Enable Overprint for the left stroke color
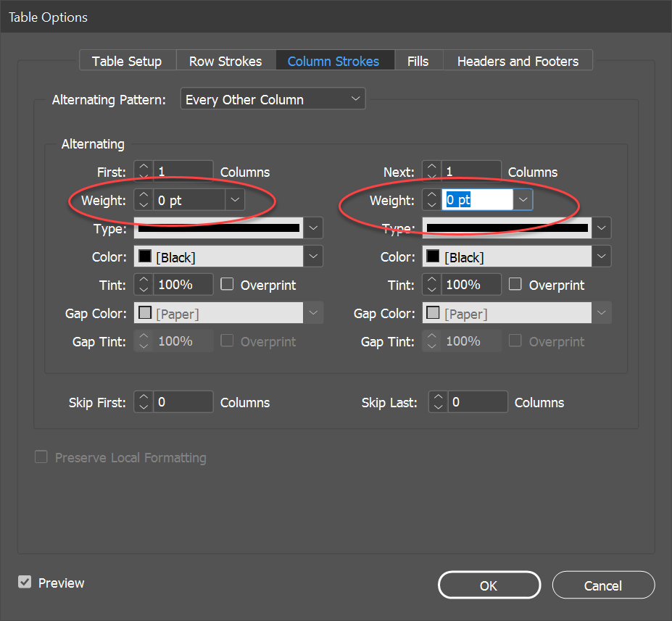The image size is (672, 621). point(227,285)
